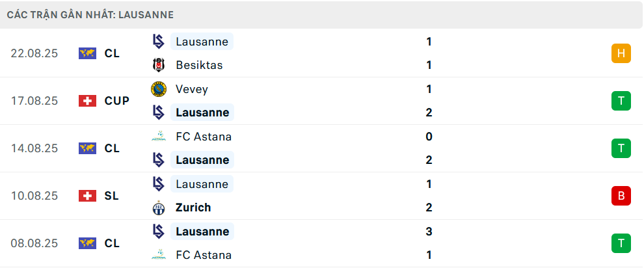Click the CUP competition label
This screenshot has width=644, height=268.
point(117,101)
